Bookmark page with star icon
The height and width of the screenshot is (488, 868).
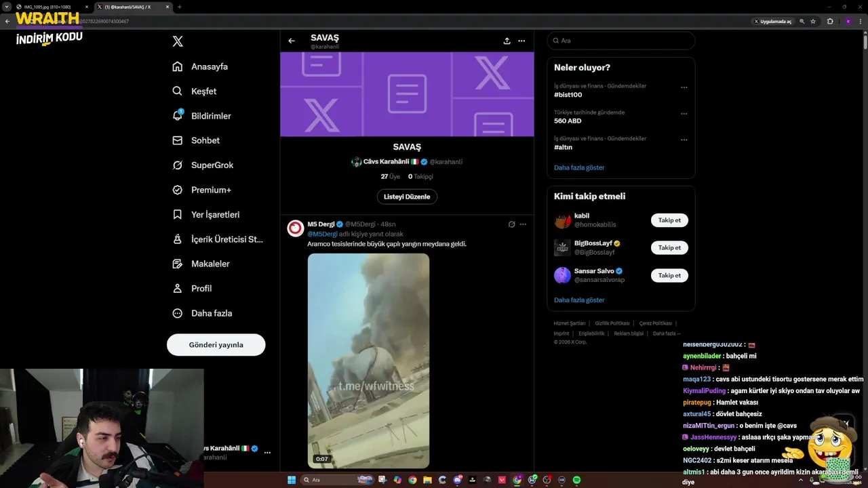click(x=813, y=21)
